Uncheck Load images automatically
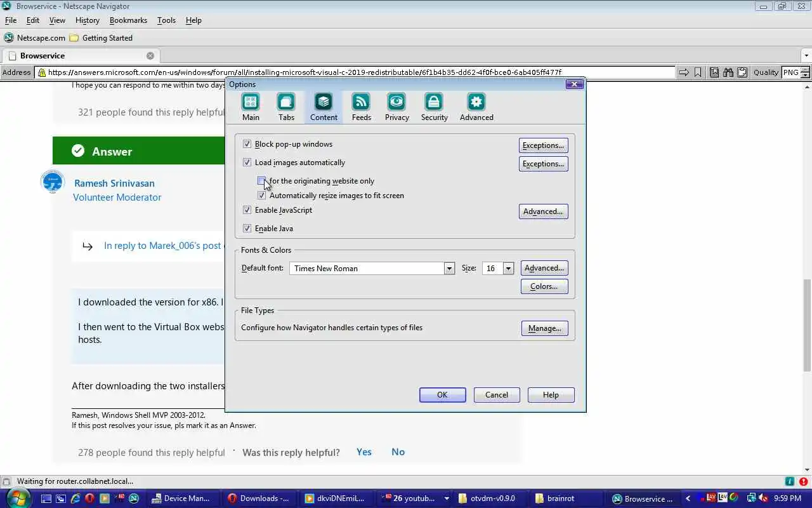The image size is (812, 508). click(247, 163)
